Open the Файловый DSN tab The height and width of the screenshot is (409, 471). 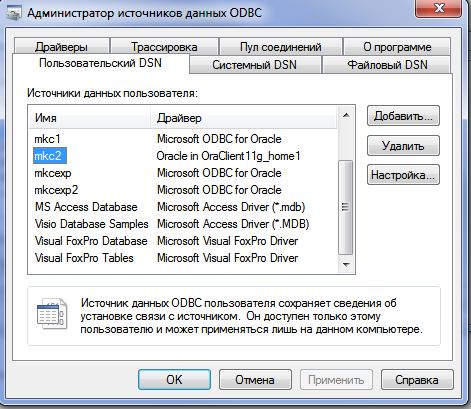(x=387, y=64)
